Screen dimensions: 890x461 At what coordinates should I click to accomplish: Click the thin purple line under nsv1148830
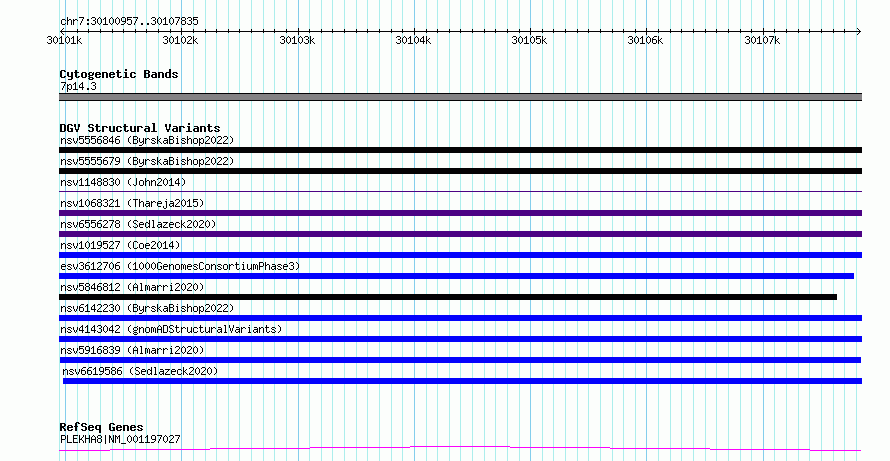coord(460,192)
